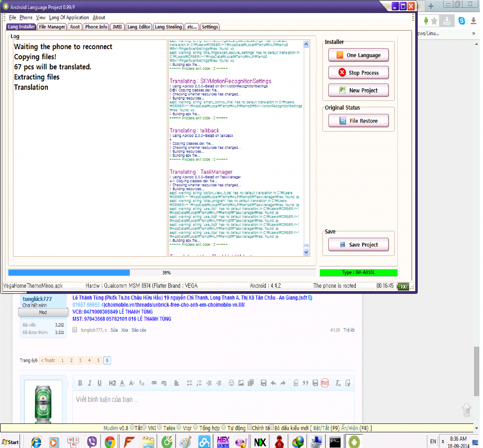Screen dimensions: 483x448
Task: Insert quote block icon
Action: (x=305, y=383)
